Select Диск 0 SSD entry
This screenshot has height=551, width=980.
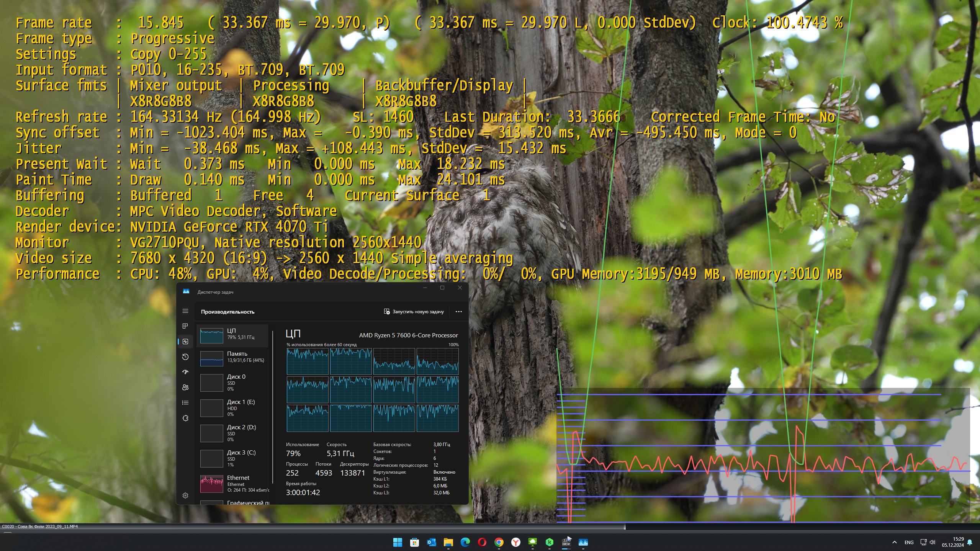coord(233,382)
